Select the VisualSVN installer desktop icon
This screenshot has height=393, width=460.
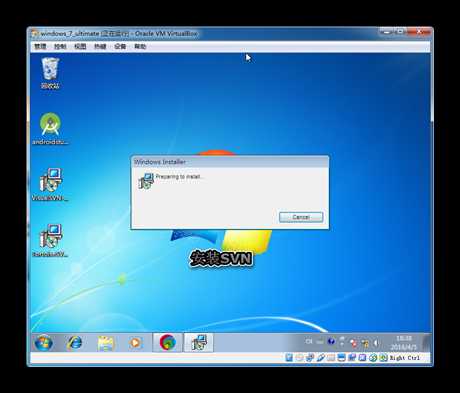point(50,184)
